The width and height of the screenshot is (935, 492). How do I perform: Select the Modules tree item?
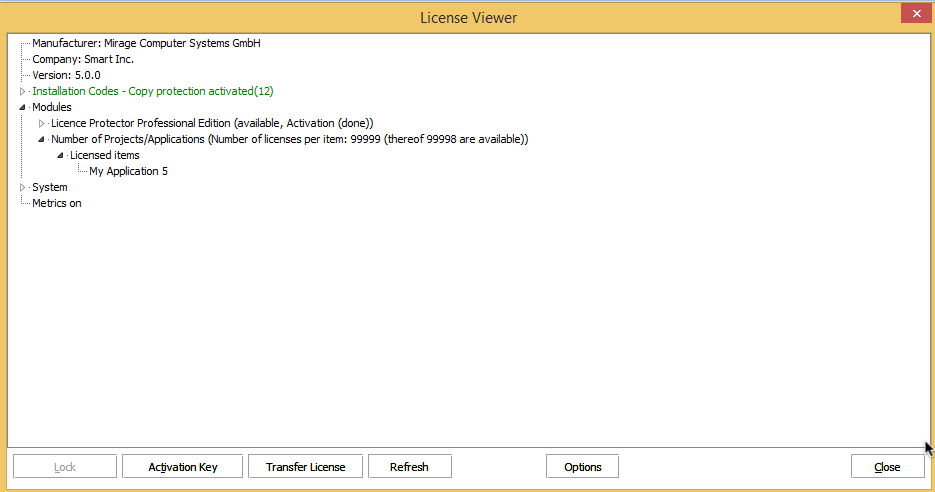pos(52,107)
